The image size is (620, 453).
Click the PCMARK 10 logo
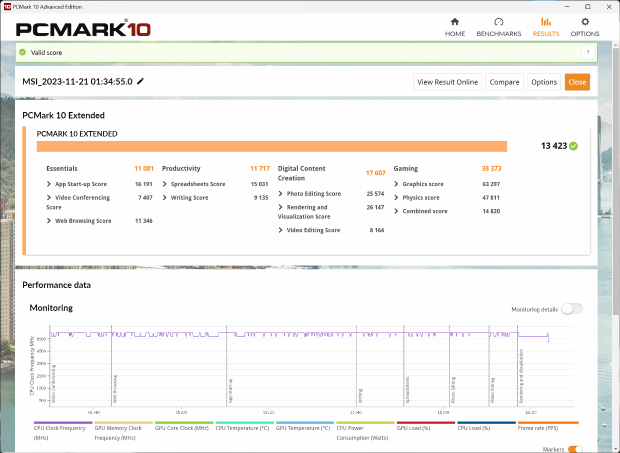[x=83, y=29]
